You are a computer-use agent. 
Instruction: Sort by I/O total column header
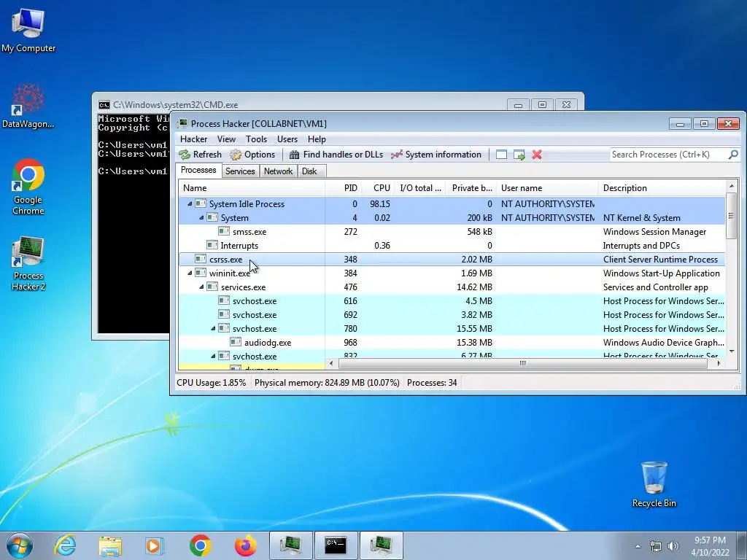point(421,188)
